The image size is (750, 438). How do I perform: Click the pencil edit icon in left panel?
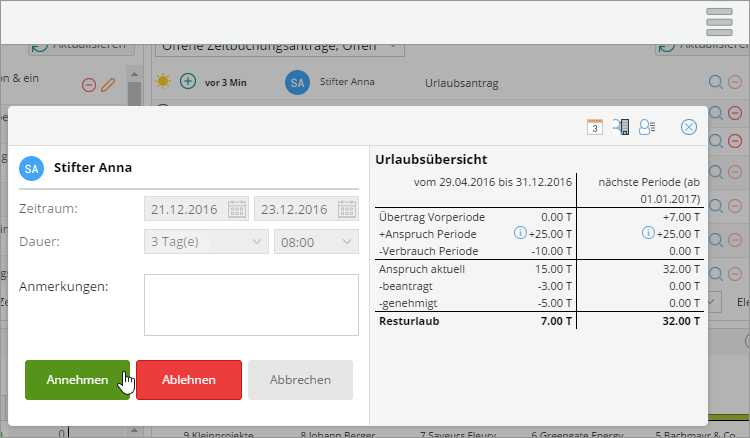[109, 84]
